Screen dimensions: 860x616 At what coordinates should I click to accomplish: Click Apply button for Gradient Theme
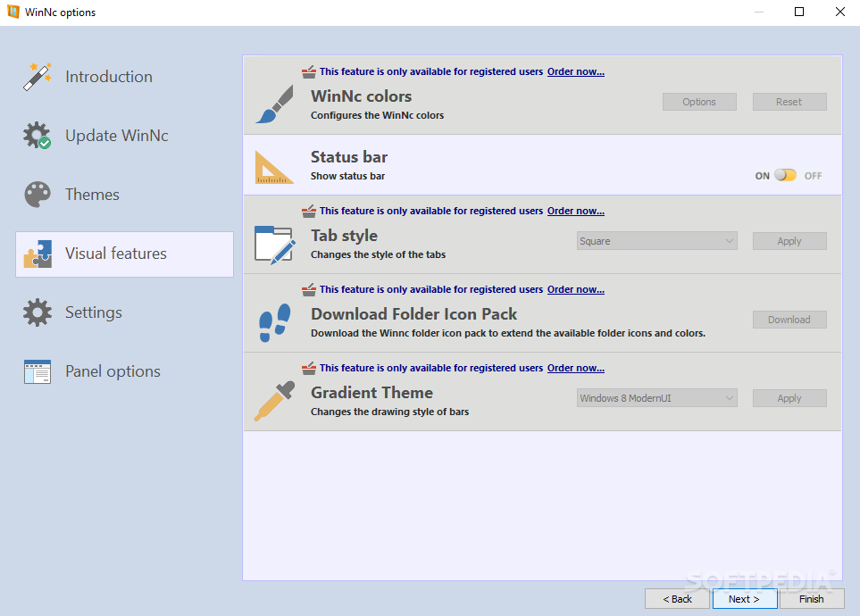(x=789, y=399)
